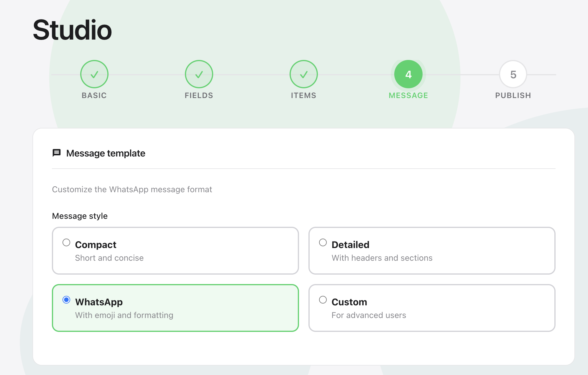
Task: Click the Message template heading
Action: click(x=105, y=153)
